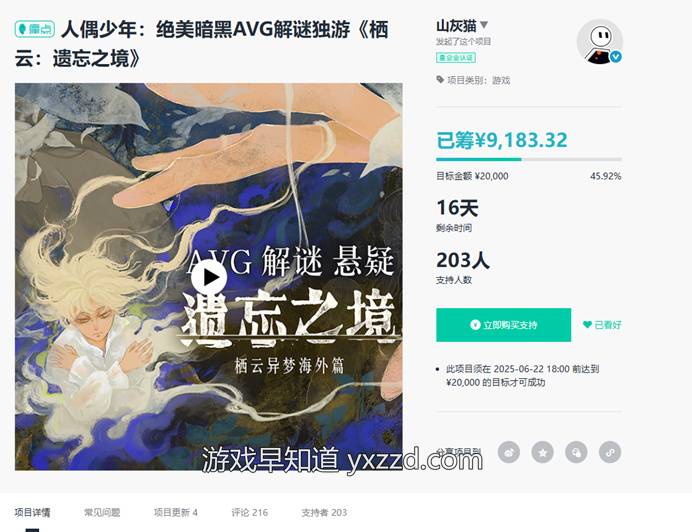Image resolution: width=692 pixels, height=532 pixels.
Task: Select the 项目详情 tab
Action: [x=32, y=513]
